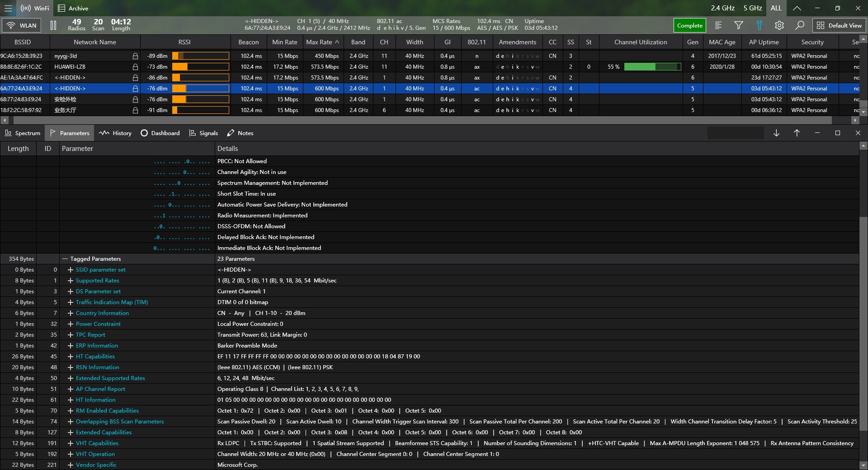Switch to the Signals tab

[x=203, y=133]
